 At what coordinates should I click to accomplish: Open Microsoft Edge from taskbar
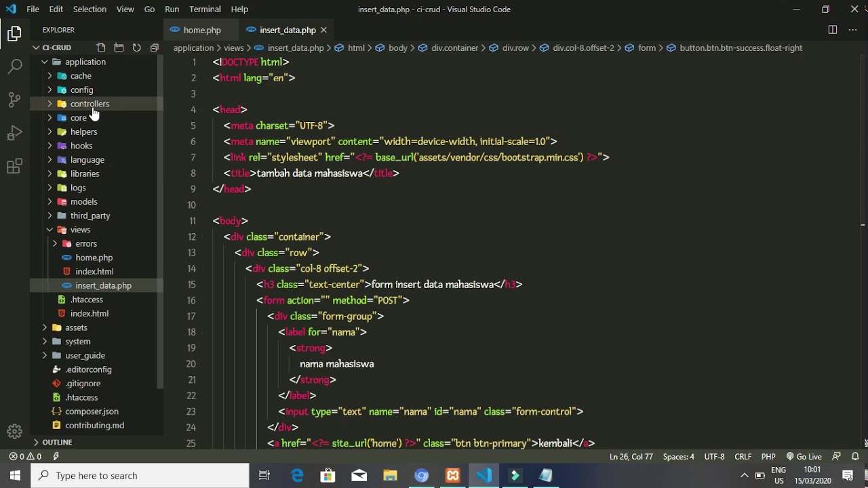tap(297, 475)
